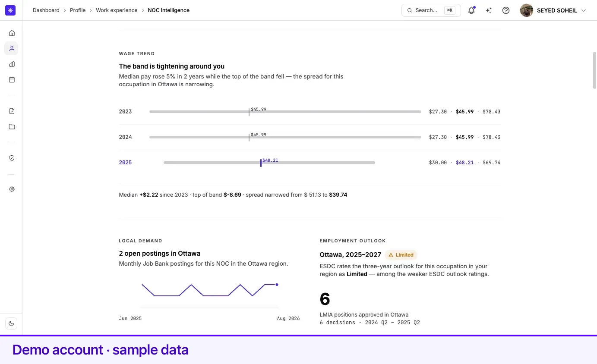Click the 2025 year label
The width and height of the screenshot is (597, 364).
click(x=125, y=163)
